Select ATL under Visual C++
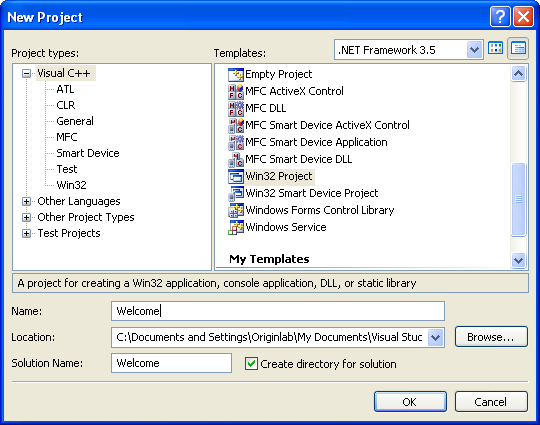 pyautogui.click(x=65, y=90)
